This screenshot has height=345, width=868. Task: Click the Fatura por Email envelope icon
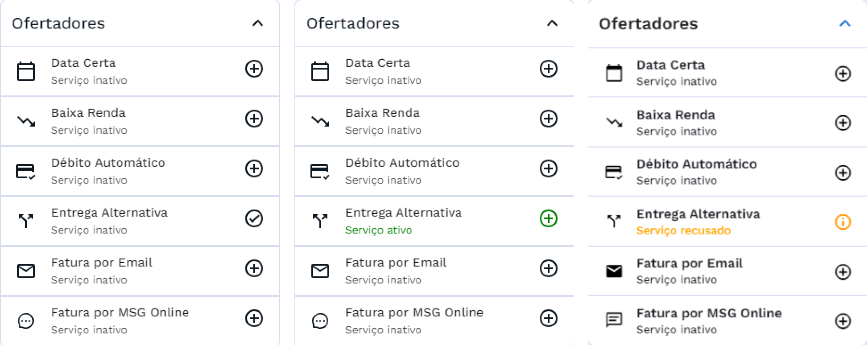(x=26, y=271)
